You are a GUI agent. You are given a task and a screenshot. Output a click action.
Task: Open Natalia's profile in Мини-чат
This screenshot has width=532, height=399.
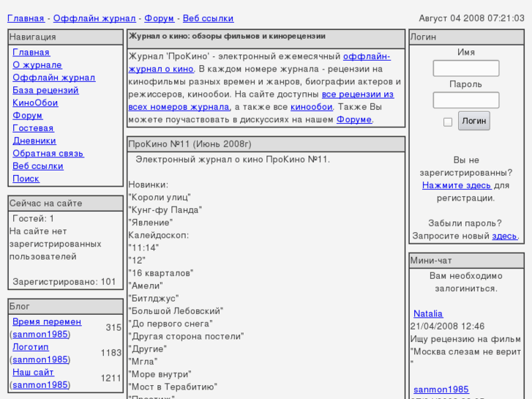[428, 314]
